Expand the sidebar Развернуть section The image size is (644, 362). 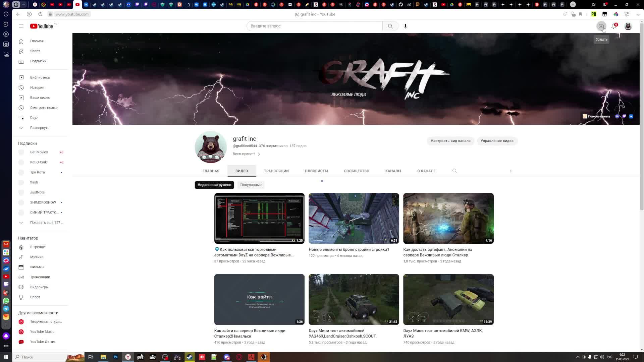(39, 128)
